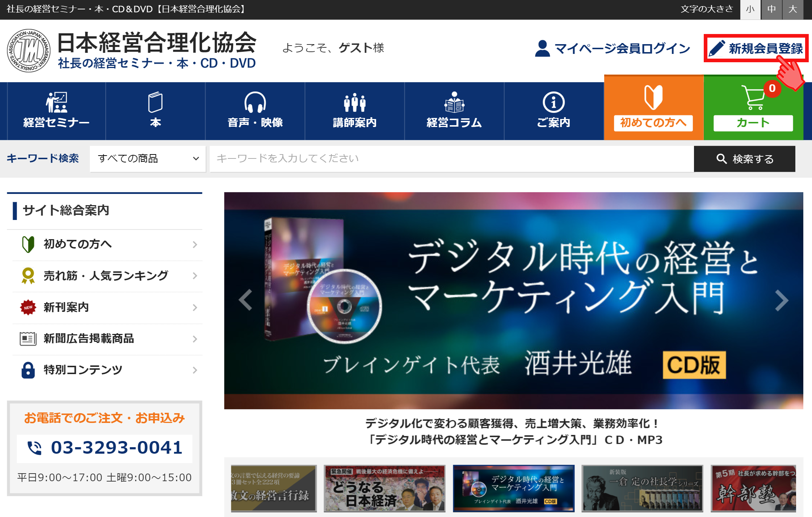
Task: Set text size to 中
Action: click(x=771, y=9)
